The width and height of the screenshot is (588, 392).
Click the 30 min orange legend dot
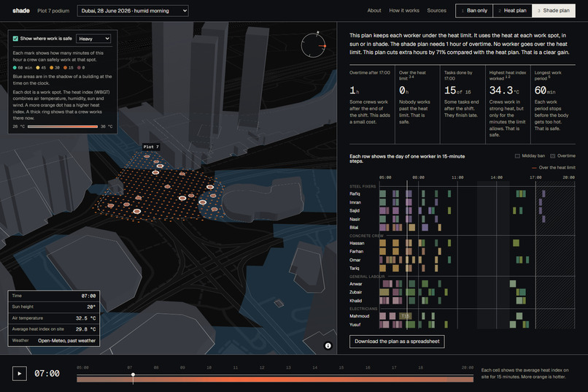51,68
